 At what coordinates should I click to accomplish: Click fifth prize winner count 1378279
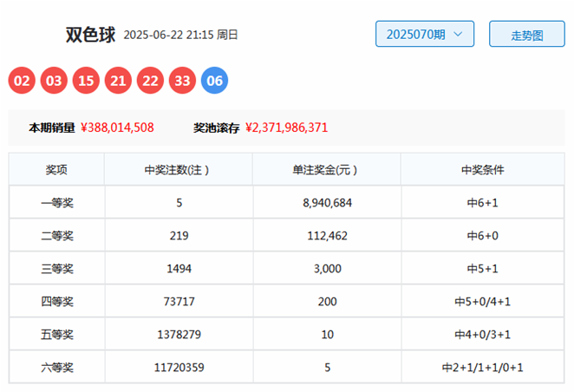tap(179, 335)
